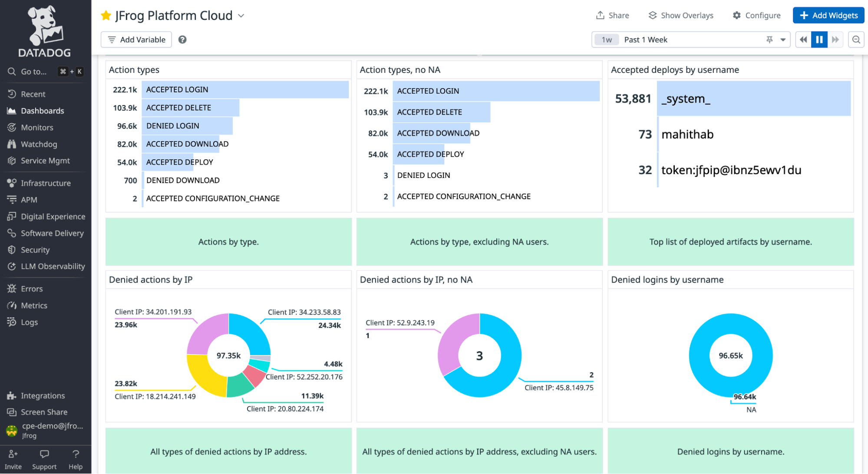Open Software Delivery section

coord(52,233)
